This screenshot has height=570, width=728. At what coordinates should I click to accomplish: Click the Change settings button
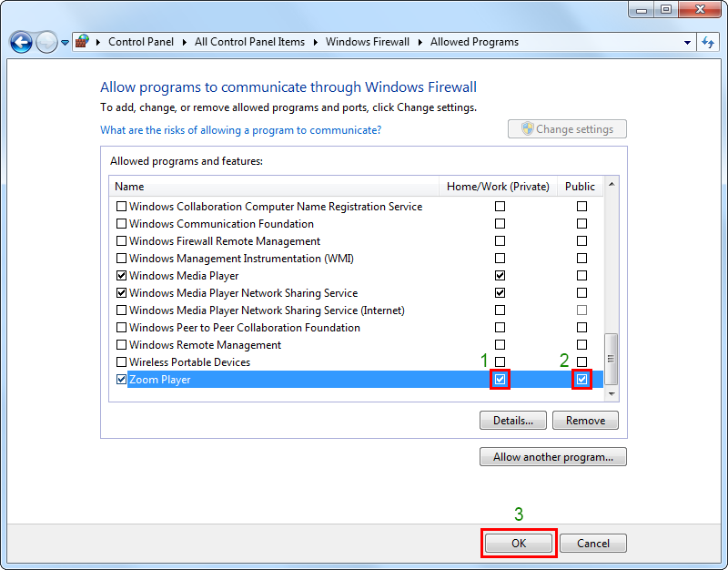coord(567,129)
